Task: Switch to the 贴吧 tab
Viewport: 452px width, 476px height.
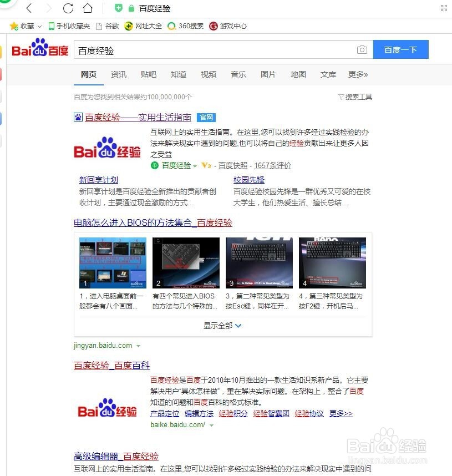Action: point(149,74)
